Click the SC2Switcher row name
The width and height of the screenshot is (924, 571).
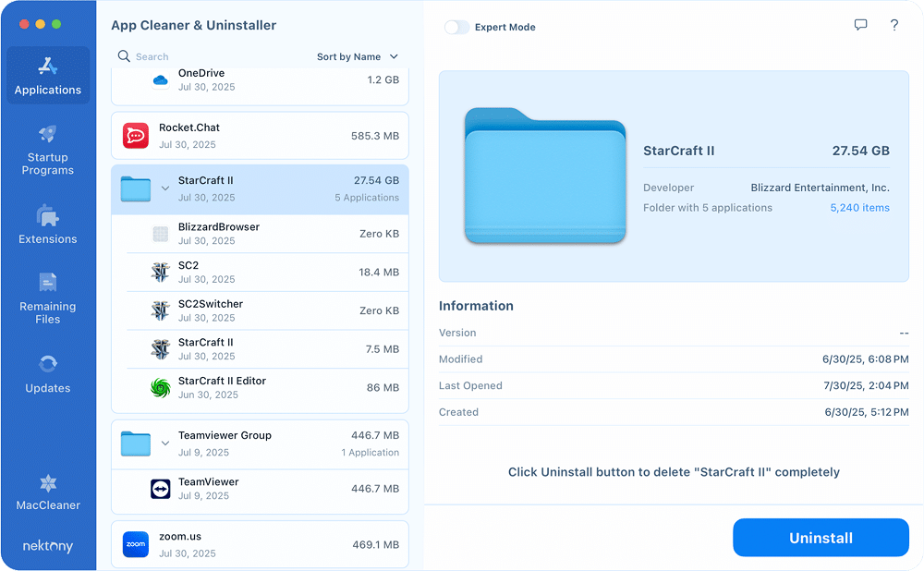pyautogui.click(x=211, y=304)
